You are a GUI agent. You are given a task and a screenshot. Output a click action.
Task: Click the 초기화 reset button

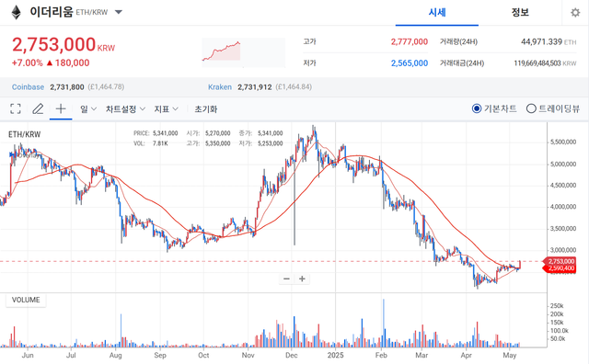coord(206,109)
